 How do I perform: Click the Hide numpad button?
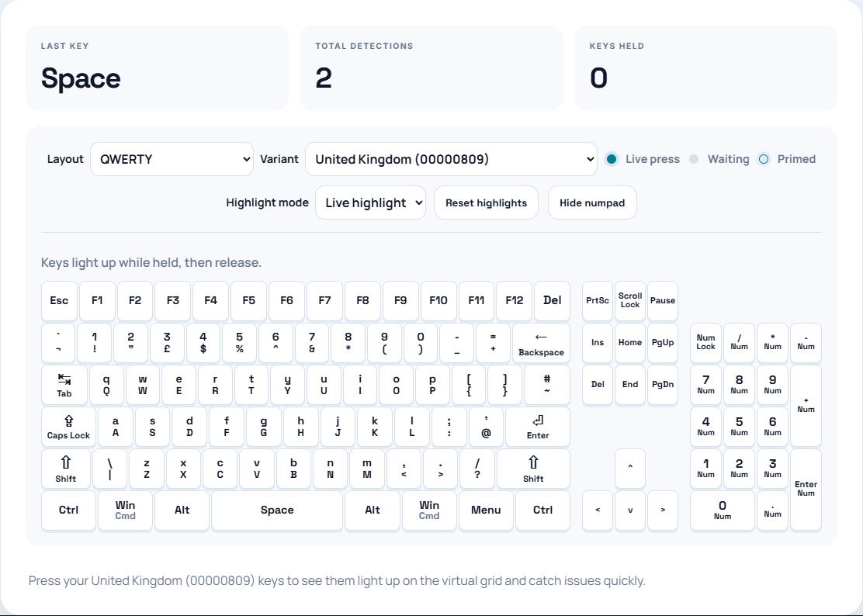592,202
